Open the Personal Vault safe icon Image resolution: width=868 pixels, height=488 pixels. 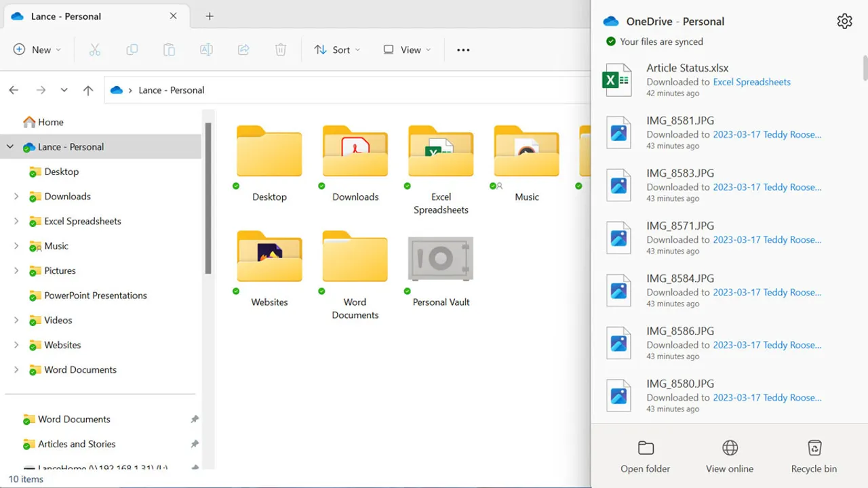pos(441,258)
